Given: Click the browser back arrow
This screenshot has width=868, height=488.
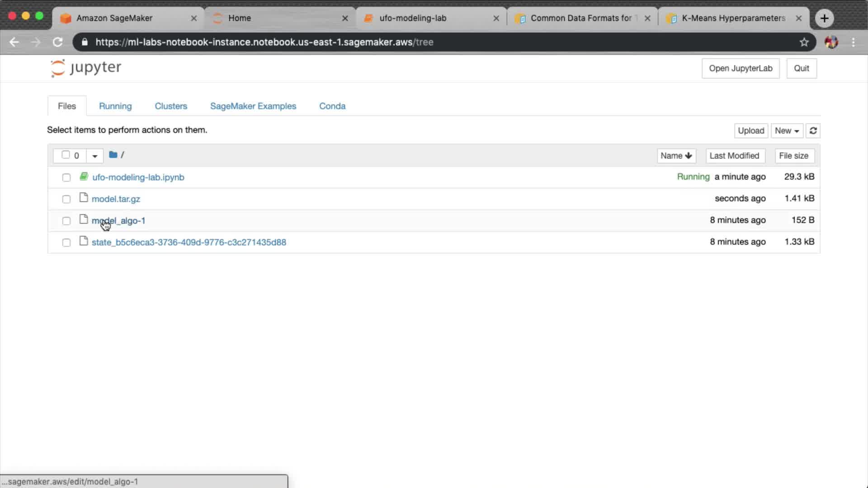Looking at the screenshot, I should [14, 42].
